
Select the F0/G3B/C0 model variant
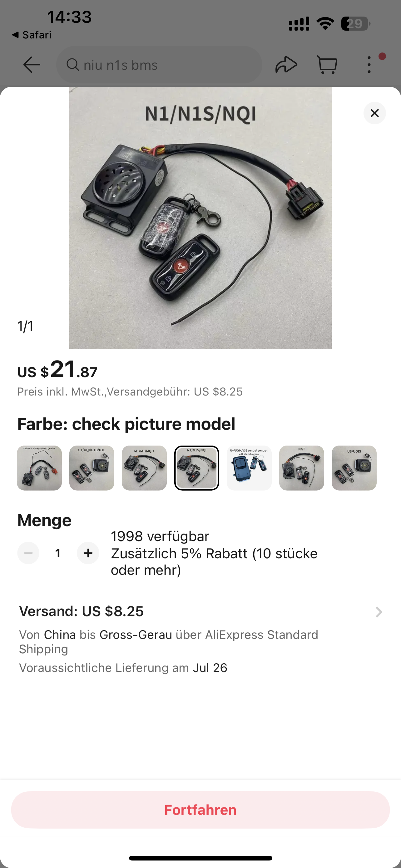[39, 468]
